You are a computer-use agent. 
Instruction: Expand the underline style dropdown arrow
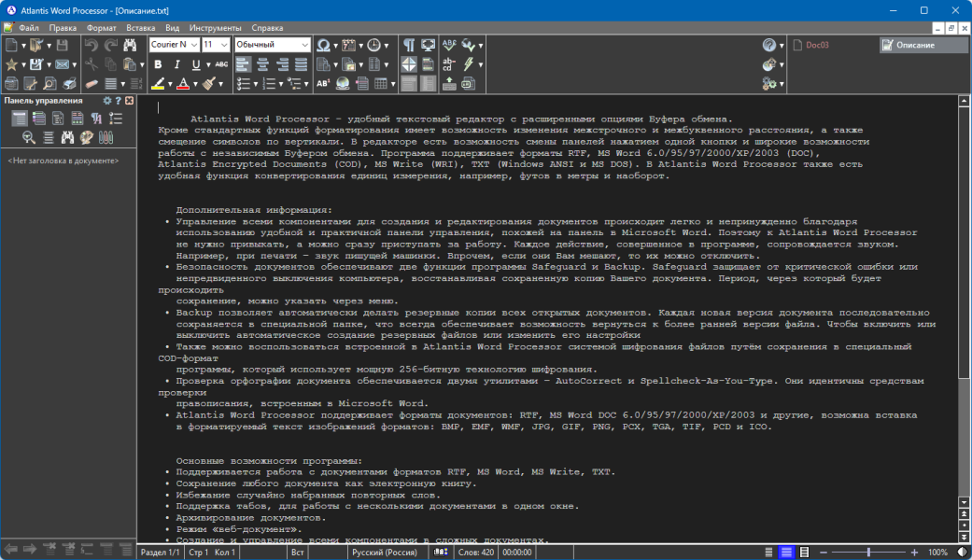tap(208, 64)
